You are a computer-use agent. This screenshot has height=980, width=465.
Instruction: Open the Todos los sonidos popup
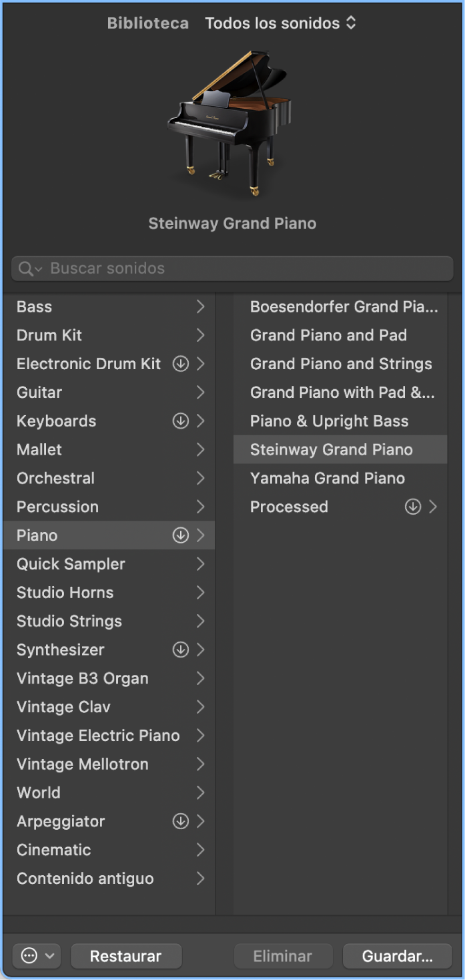[280, 23]
